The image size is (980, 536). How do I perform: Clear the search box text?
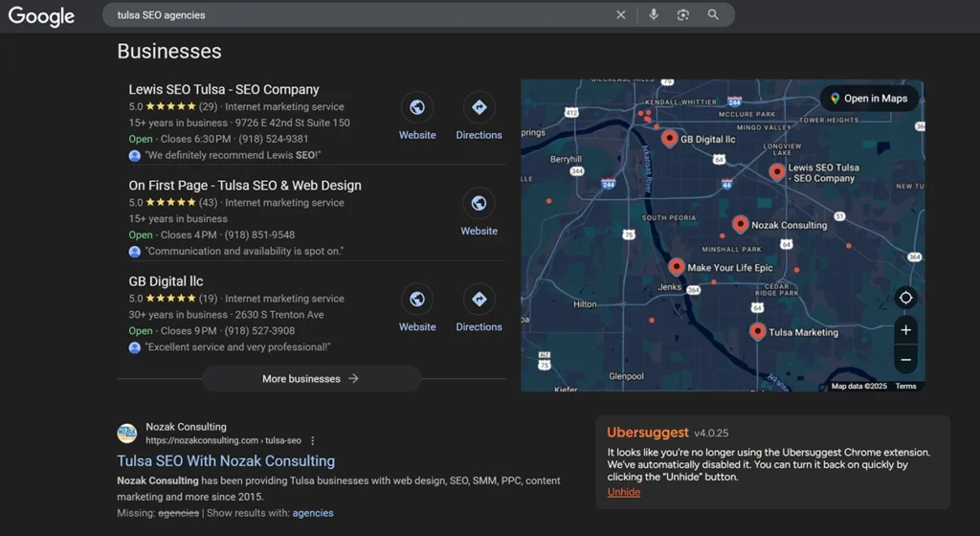pos(621,14)
